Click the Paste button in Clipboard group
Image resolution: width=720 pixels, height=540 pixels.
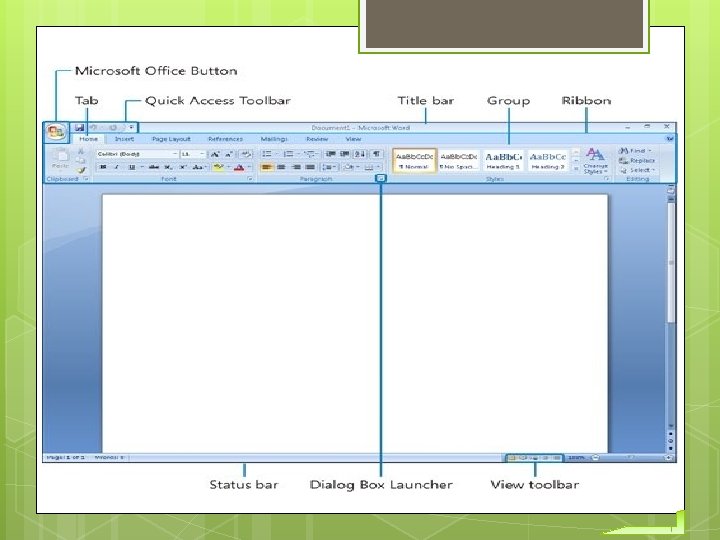61,159
